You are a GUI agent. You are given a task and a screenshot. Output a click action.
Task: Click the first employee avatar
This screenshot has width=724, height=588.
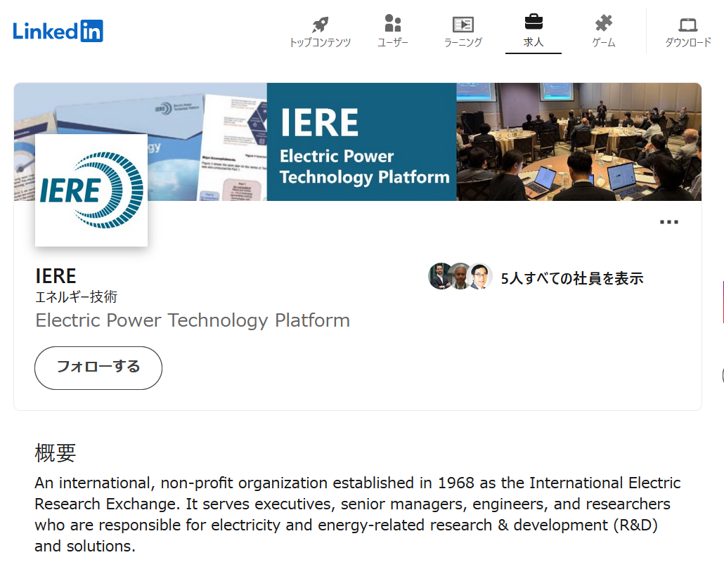click(440, 277)
